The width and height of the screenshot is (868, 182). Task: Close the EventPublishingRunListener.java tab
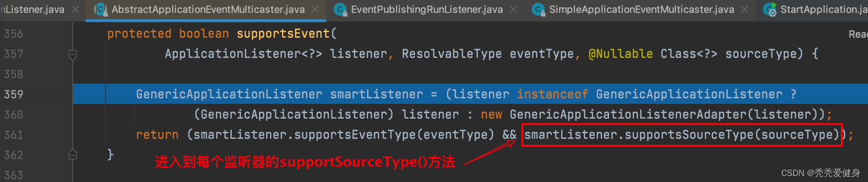(513, 9)
